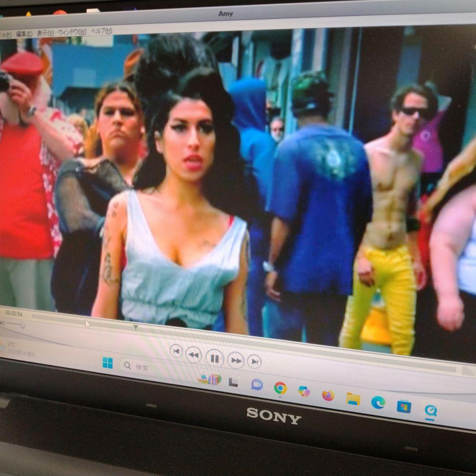The height and width of the screenshot is (476, 476).
Task: Skip to the end of the video
Action: pos(254,362)
